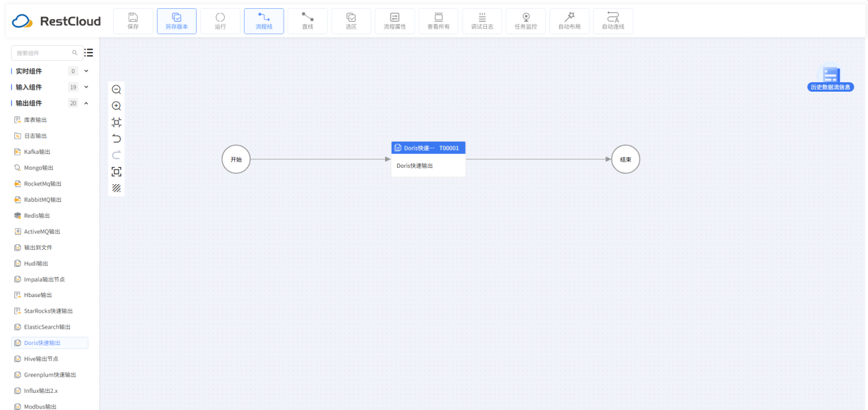Open 任务监控 task monitoring
868x410 pixels.
(x=526, y=21)
